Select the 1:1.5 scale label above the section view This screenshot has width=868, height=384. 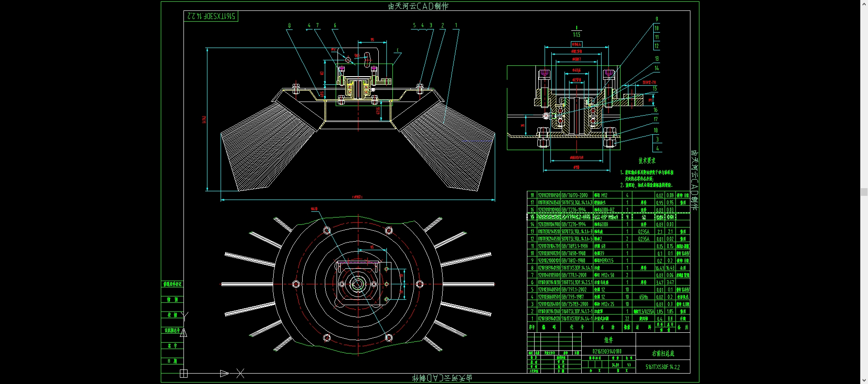(576, 34)
